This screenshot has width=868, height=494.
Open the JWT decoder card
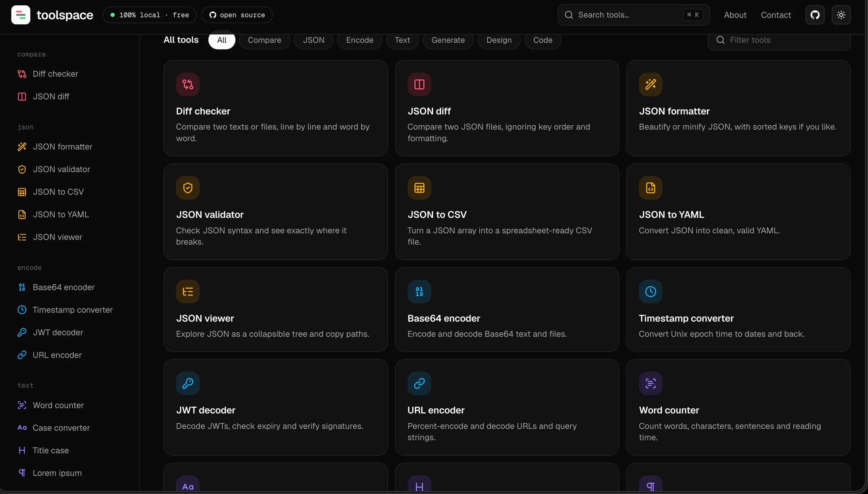tap(276, 407)
